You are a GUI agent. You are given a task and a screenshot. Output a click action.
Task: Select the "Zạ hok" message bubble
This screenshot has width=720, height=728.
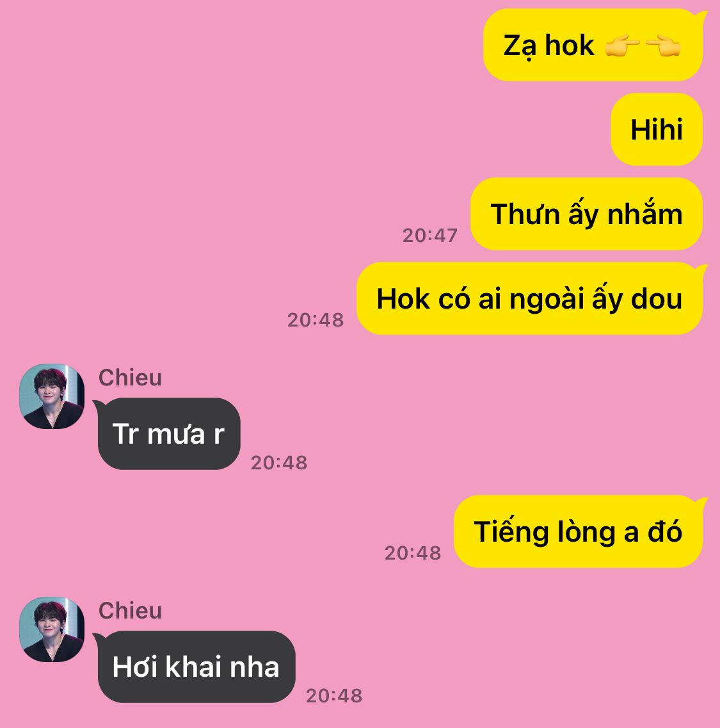(593, 45)
